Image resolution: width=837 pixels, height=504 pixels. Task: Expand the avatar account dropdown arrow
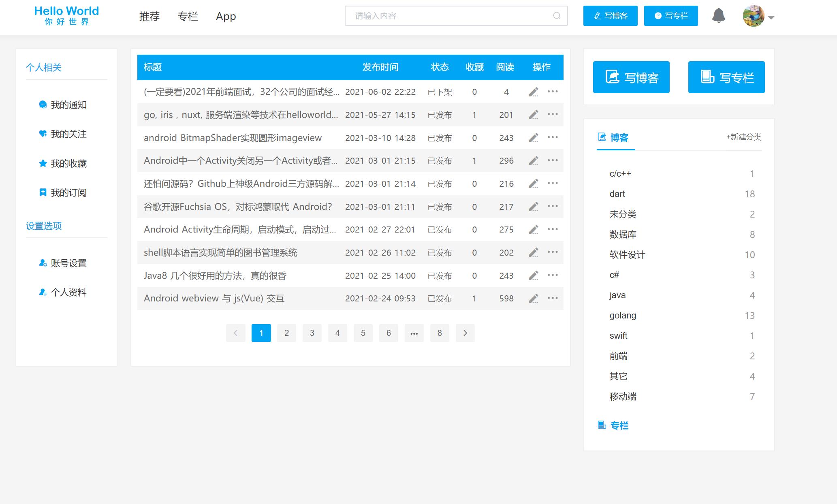pos(772,17)
